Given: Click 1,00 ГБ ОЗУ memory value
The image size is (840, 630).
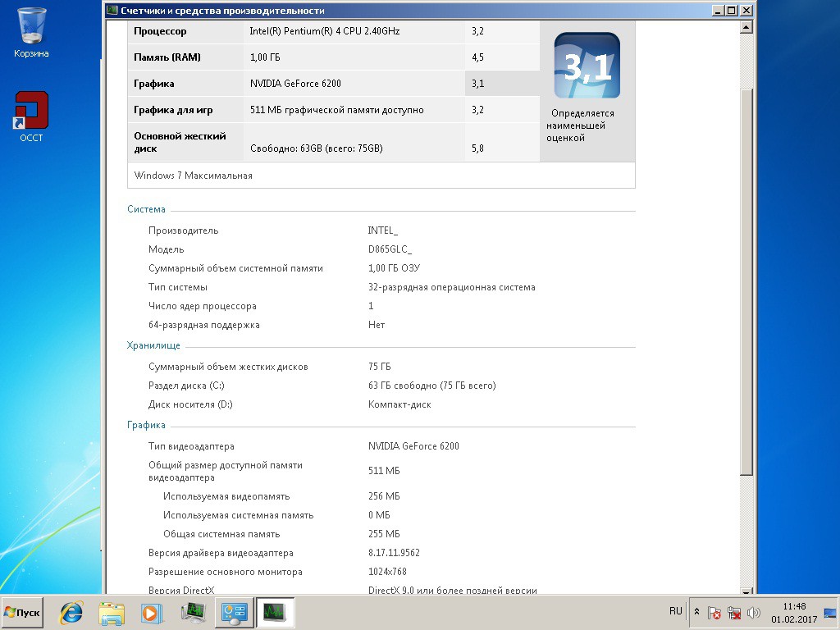Looking at the screenshot, I should (x=395, y=268).
